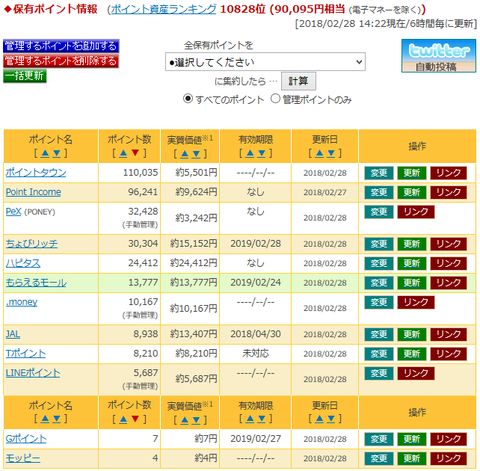Open ポイントタウン link
The width and height of the screenshot is (480, 471).
click(x=36, y=173)
